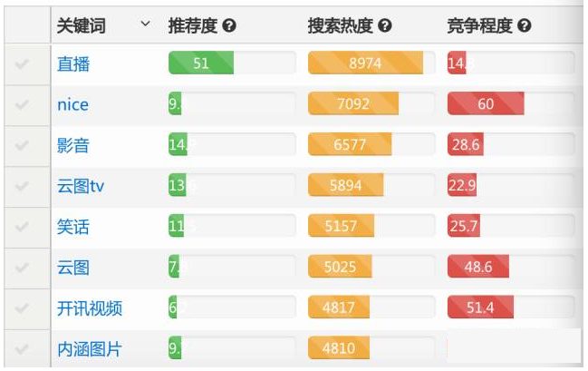Open the 云图tv keyword link

(x=81, y=186)
